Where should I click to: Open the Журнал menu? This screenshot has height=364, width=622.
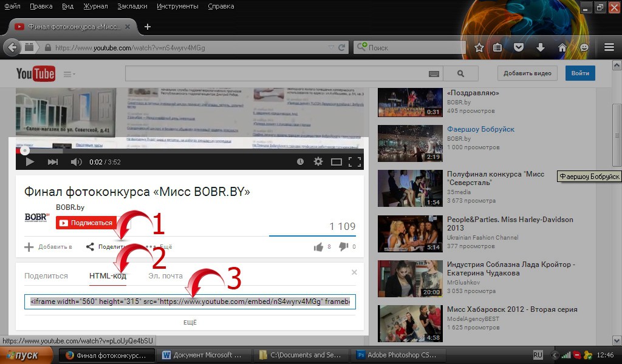tap(95, 6)
